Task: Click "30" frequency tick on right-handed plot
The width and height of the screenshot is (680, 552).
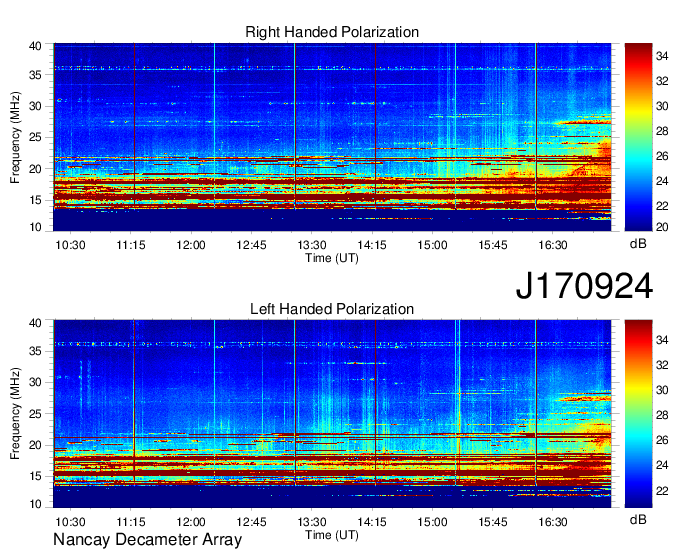Action: coord(35,106)
